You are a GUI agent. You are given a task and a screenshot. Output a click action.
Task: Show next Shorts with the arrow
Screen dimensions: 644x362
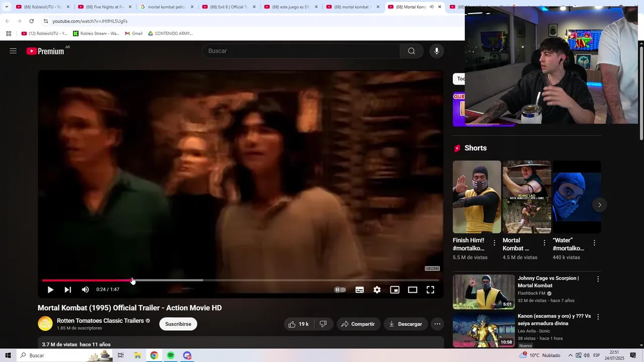point(599,205)
